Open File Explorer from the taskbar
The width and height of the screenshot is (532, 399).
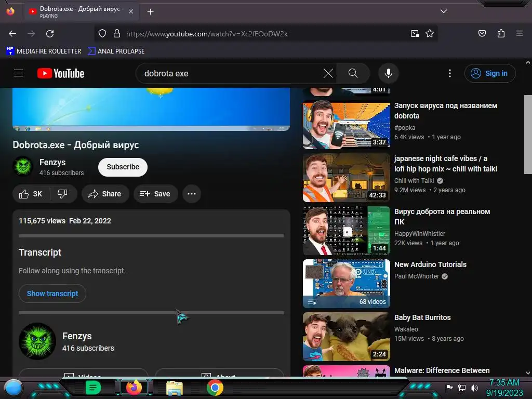click(175, 388)
